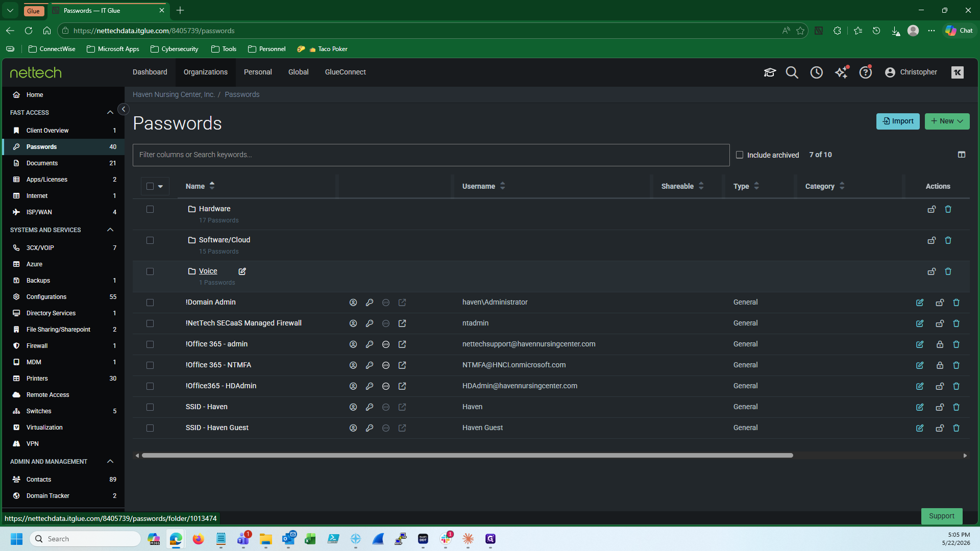This screenshot has width=980, height=551.
Task: Edit the SSID - Haven password entry
Action: (920, 407)
